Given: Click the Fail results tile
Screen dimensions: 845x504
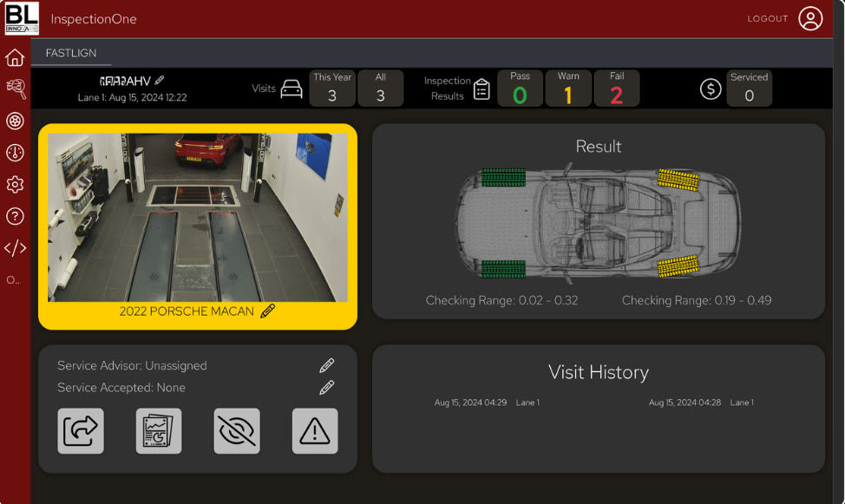Looking at the screenshot, I should pyautogui.click(x=617, y=88).
